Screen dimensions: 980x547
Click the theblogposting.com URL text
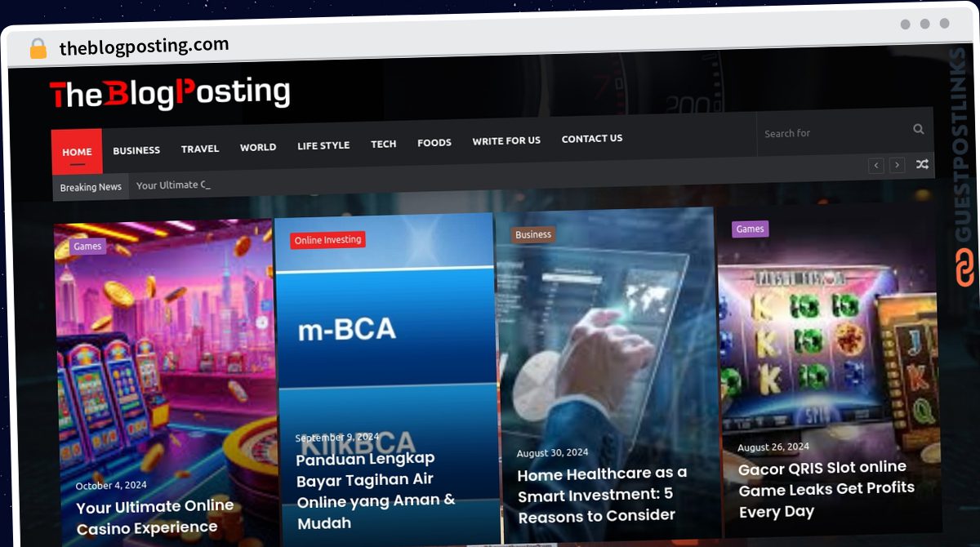pyautogui.click(x=145, y=47)
